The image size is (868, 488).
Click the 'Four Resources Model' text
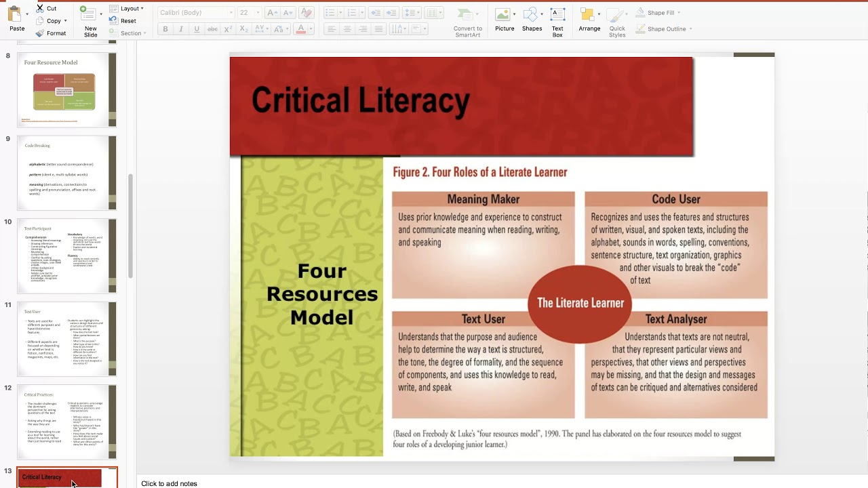pos(322,294)
